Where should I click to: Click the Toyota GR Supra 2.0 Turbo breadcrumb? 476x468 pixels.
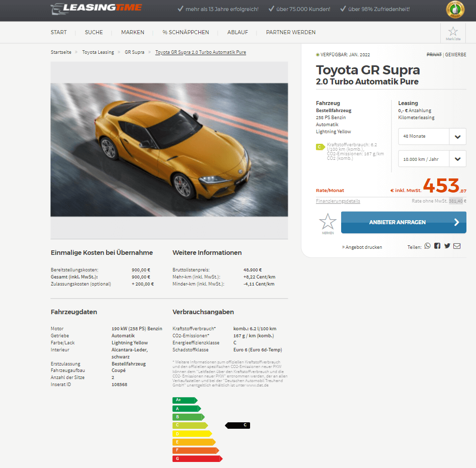[201, 52]
